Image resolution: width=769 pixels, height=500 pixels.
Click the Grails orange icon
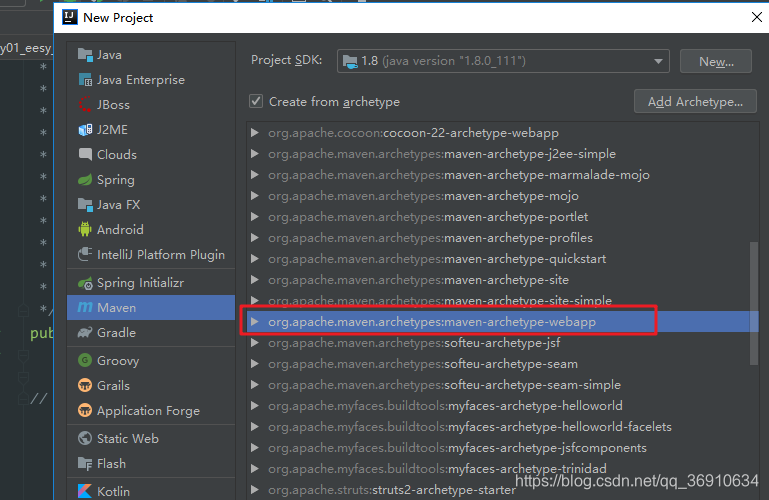point(85,386)
